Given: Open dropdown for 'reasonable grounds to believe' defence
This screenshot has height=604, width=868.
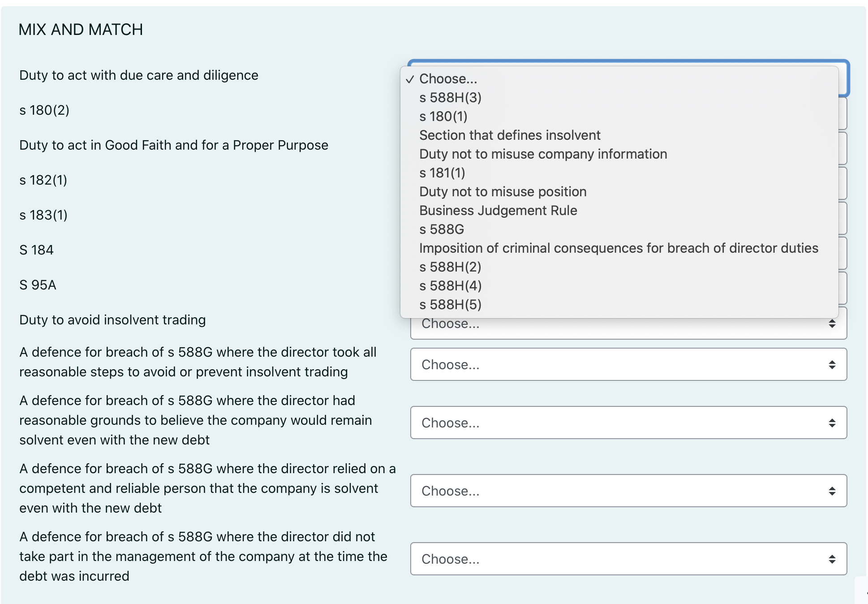Looking at the screenshot, I should [628, 423].
